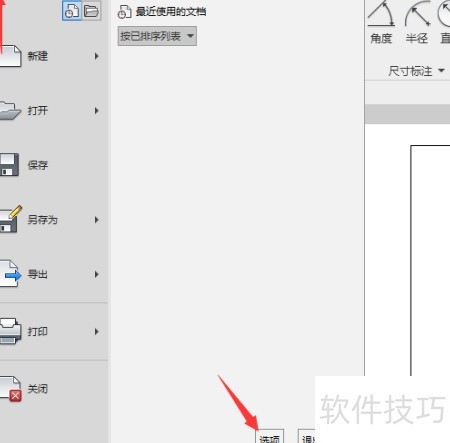Click the Print printer icon

[11, 331]
